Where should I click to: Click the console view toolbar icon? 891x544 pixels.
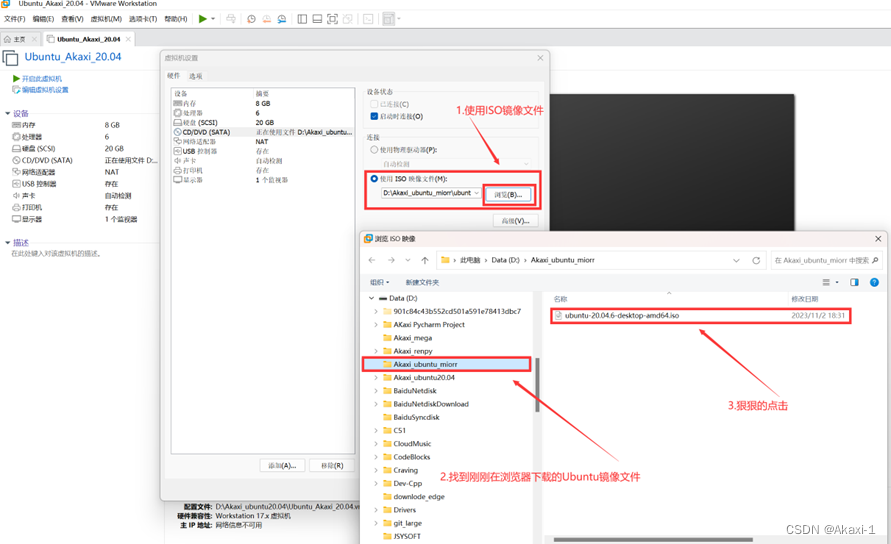pyautogui.click(x=368, y=19)
